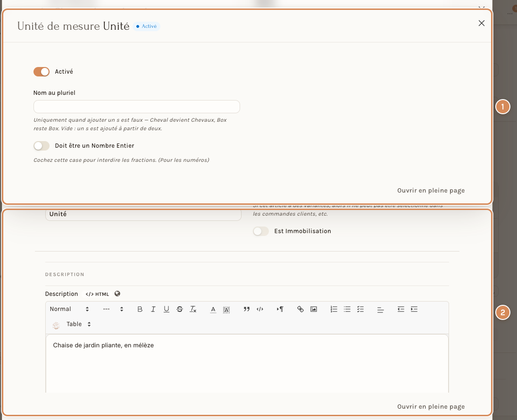Focus the Nom au pluriel input field

136,107
